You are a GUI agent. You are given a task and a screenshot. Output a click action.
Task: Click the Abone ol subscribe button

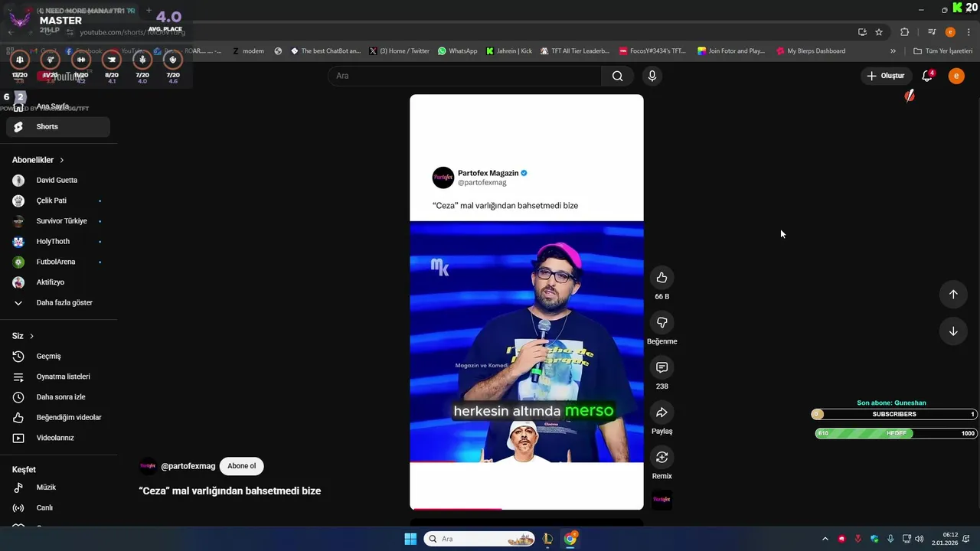[x=241, y=466]
